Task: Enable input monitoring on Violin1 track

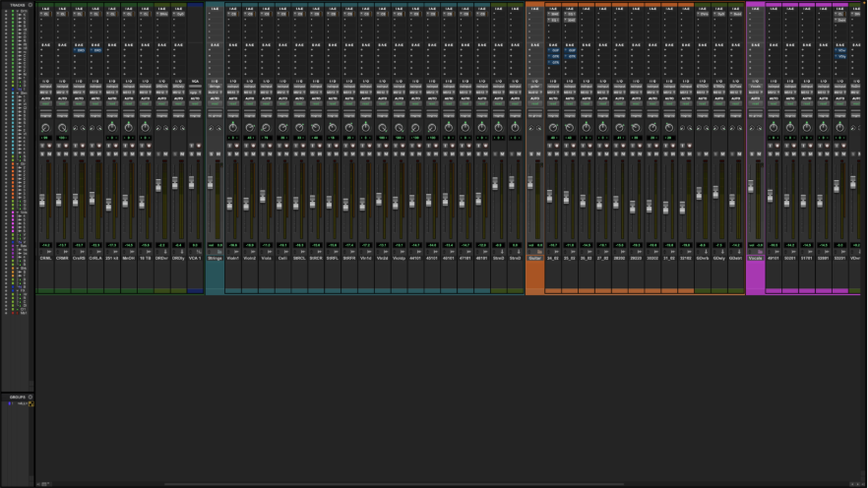Action: tap(229, 146)
